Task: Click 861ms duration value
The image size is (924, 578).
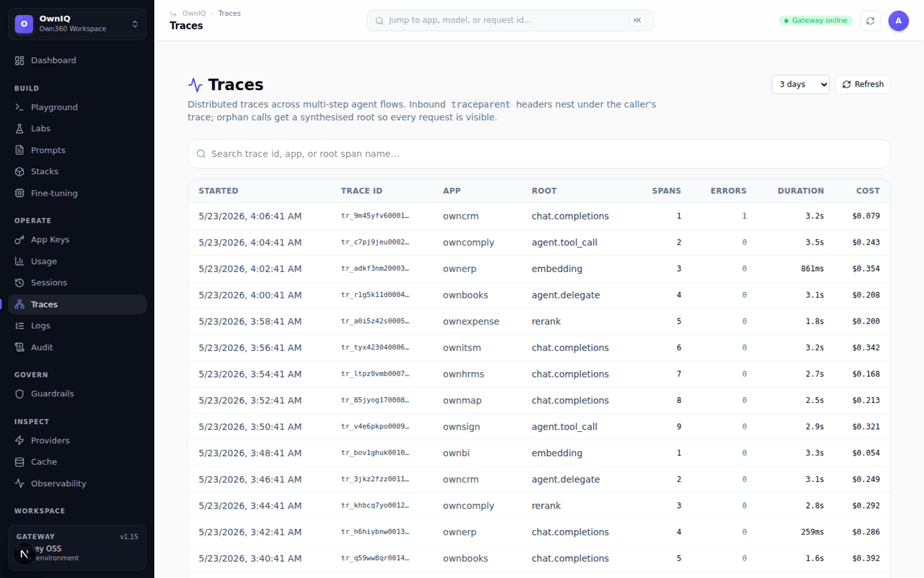Action: pos(812,269)
